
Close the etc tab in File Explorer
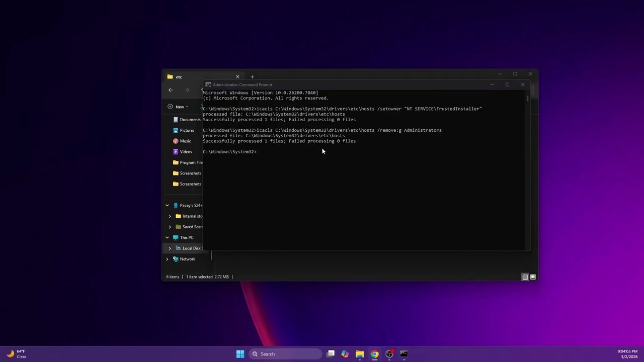click(x=237, y=77)
